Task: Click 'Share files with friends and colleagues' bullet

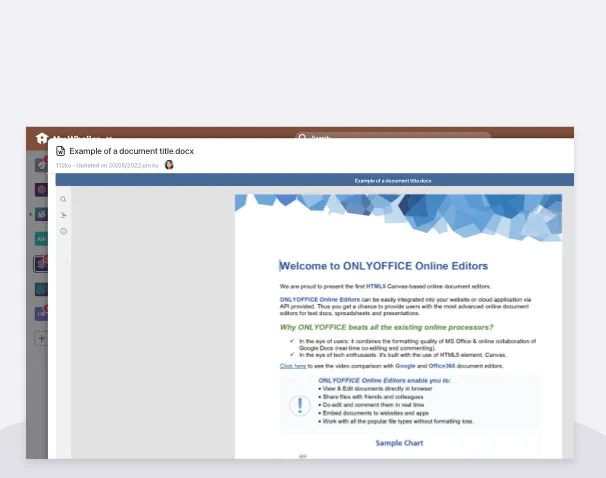Action: tap(372, 397)
